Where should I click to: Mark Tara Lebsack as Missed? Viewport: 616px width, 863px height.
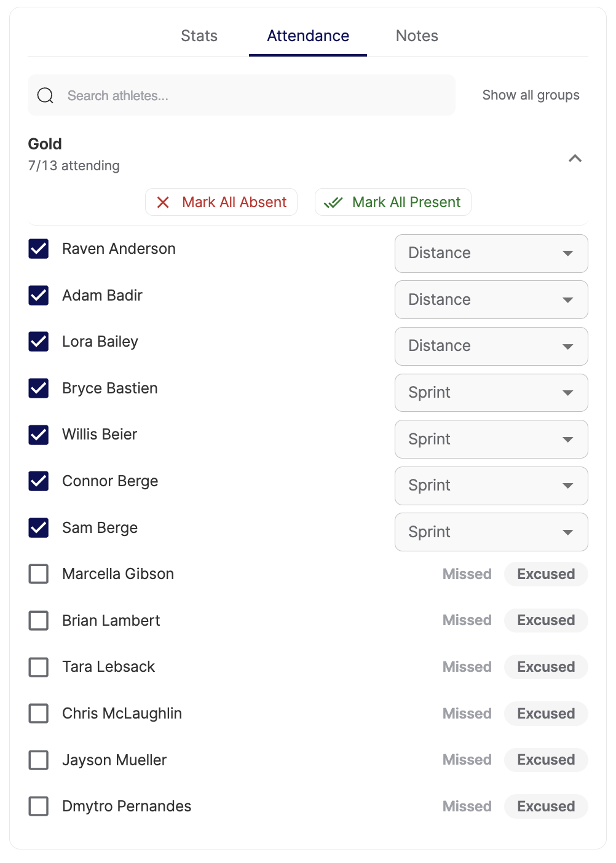coord(467,667)
